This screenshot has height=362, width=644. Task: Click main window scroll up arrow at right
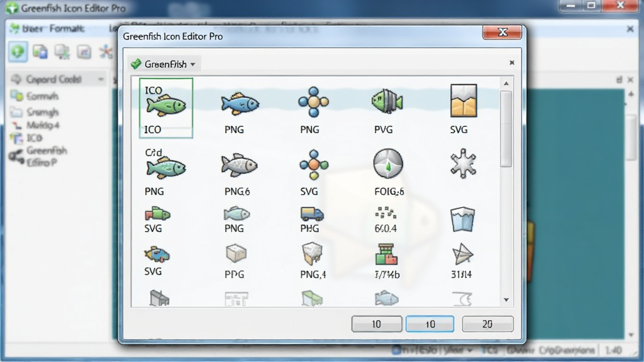pyautogui.click(x=631, y=94)
